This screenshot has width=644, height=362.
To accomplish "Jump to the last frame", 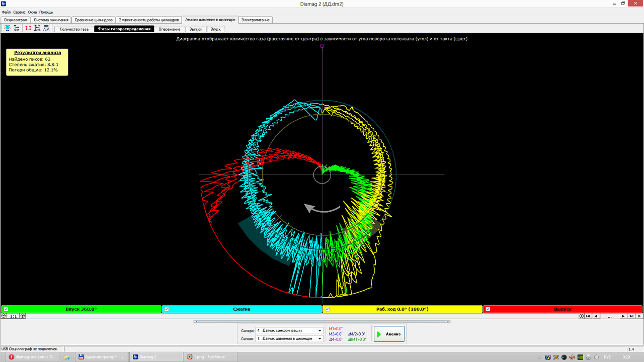I will pyautogui.click(x=631, y=316).
